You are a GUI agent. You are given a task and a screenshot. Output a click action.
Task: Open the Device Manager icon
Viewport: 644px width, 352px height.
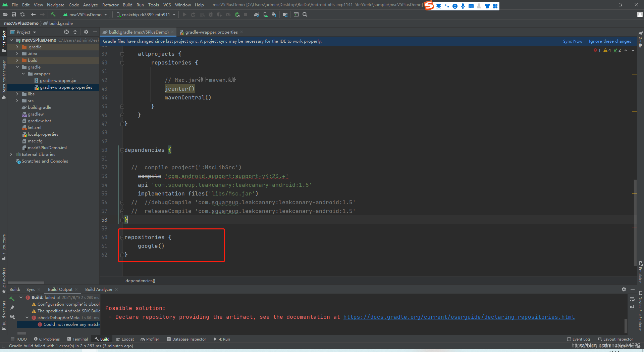click(265, 14)
